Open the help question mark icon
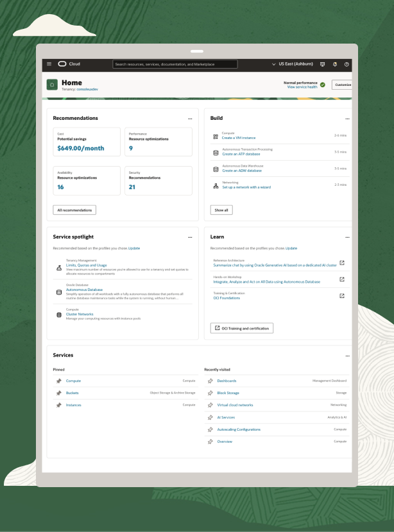Viewport: 394px width, 532px height. [347, 64]
